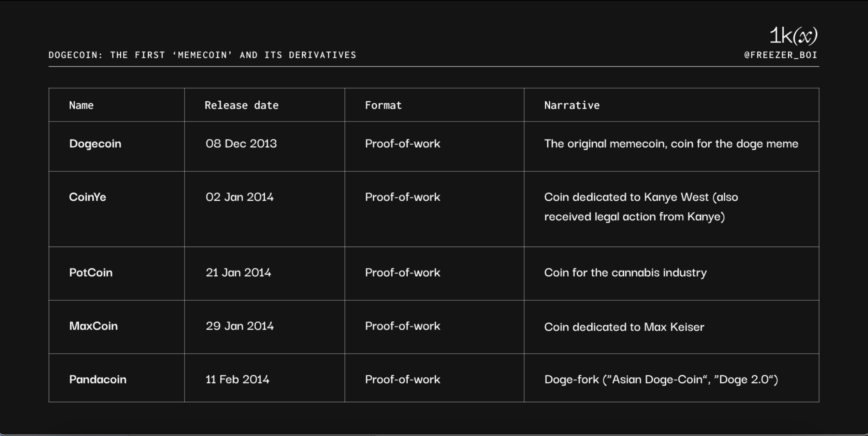Click the 1k(x) logo

pos(793,35)
